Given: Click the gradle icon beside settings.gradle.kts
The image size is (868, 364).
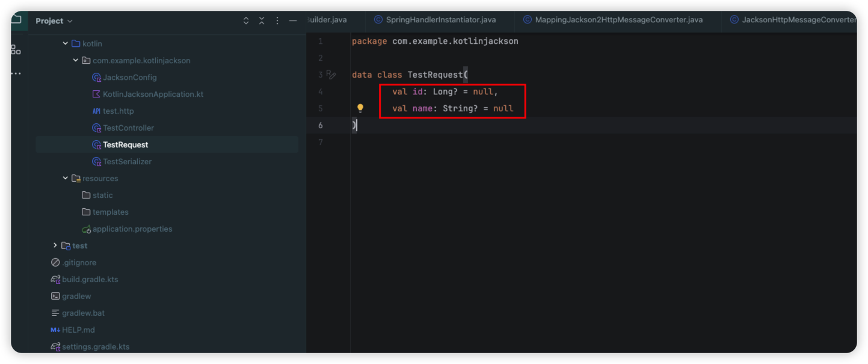Looking at the screenshot, I should pos(55,347).
